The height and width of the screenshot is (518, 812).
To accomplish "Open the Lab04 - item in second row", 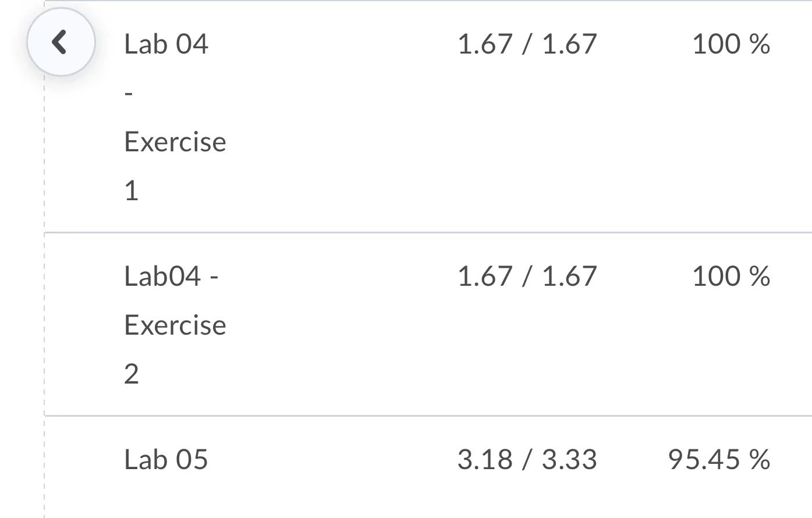I will (171, 276).
